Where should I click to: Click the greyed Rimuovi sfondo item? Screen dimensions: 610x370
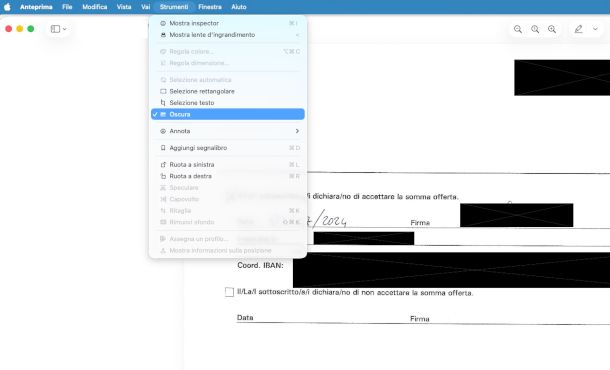pyautogui.click(x=228, y=222)
